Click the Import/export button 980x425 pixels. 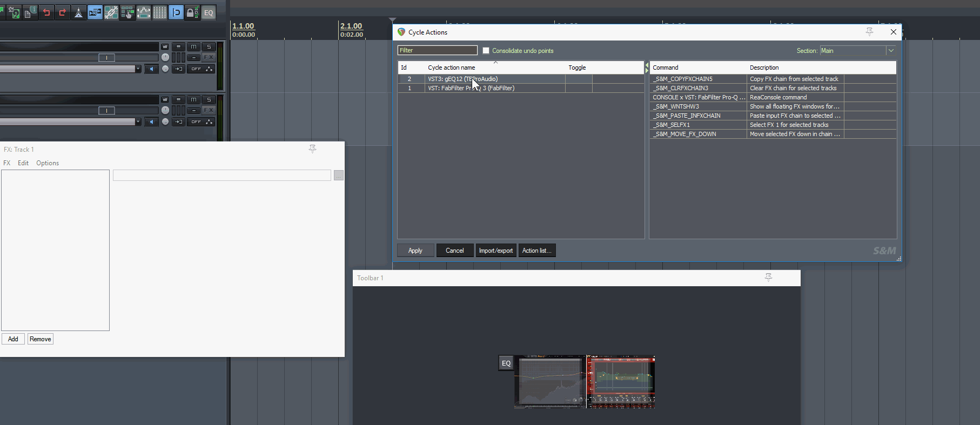click(x=495, y=251)
